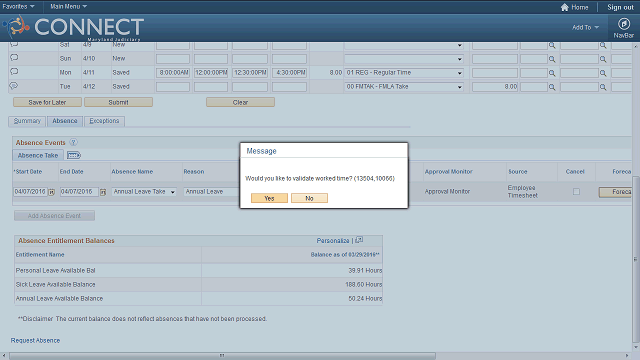Select the '39.91 Hours' balance value

click(x=365, y=270)
